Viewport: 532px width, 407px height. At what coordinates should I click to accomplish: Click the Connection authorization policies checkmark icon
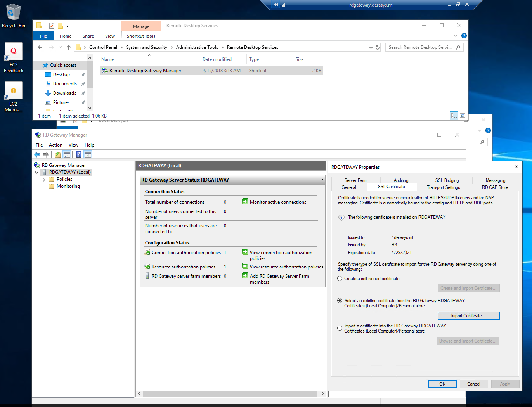point(147,252)
